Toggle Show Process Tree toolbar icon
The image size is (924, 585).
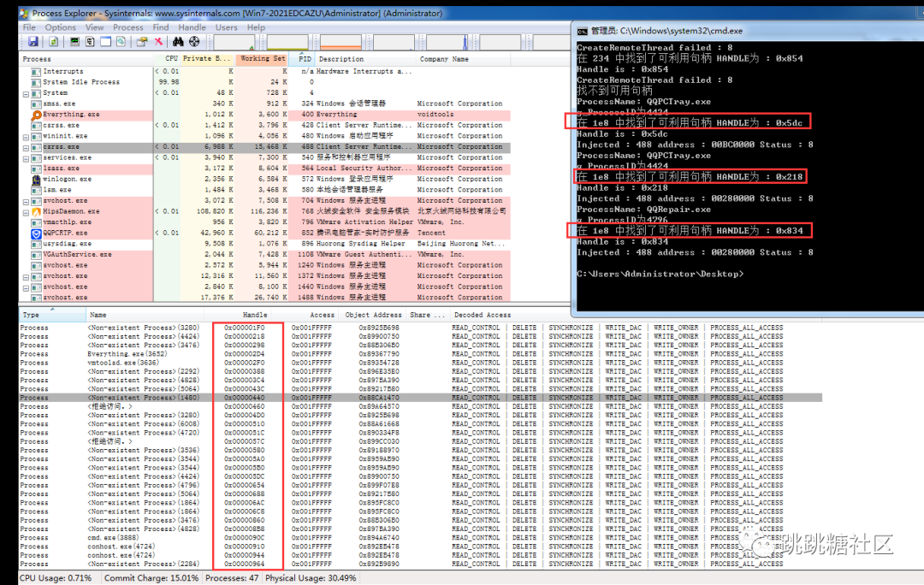click(x=90, y=42)
